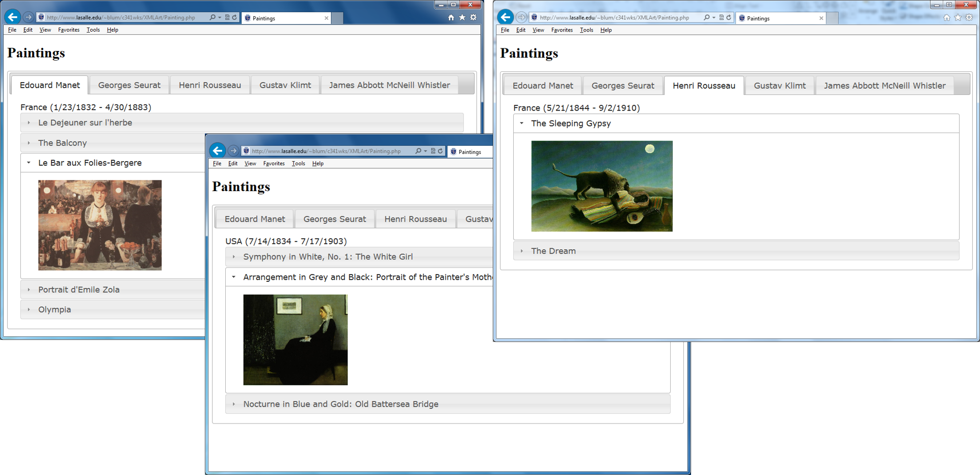The height and width of the screenshot is (475, 980).
Task: Select Georges Seurat tab in middle window
Action: [x=335, y=219]
